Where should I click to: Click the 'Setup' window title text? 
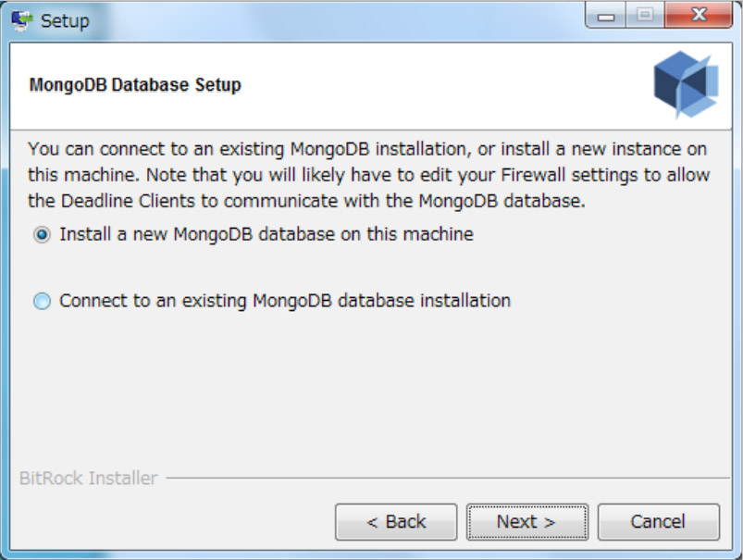click(65, 20)
